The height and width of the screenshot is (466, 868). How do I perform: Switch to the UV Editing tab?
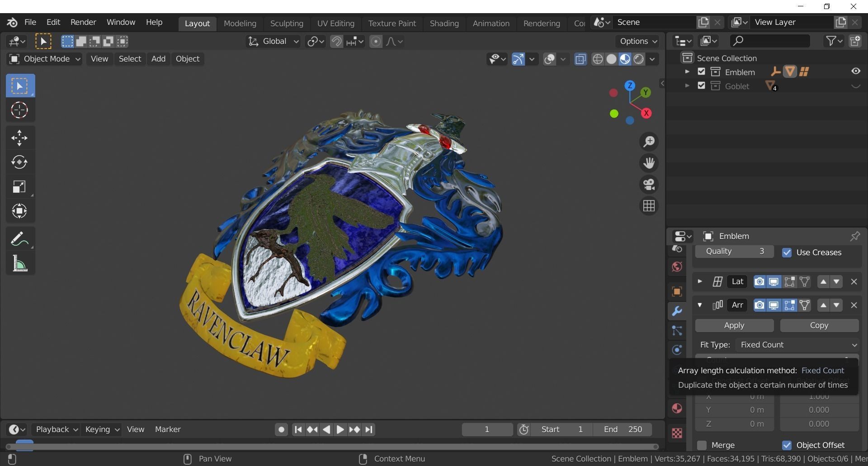[x=335, y=24]
